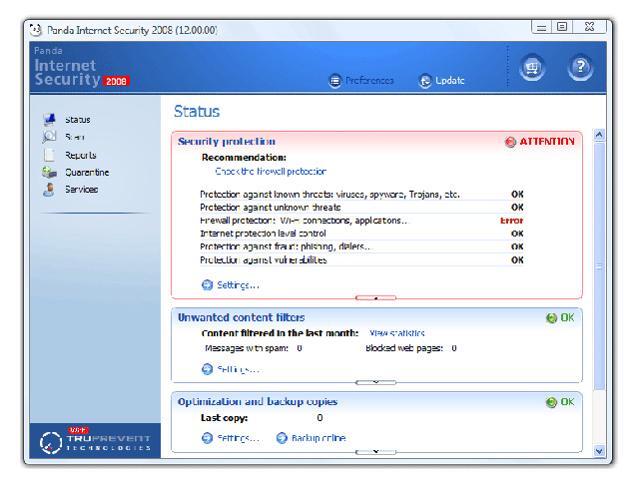Click the red ATTENTION status icon
This screenshot has width=640, height=480.
(510, 142)
